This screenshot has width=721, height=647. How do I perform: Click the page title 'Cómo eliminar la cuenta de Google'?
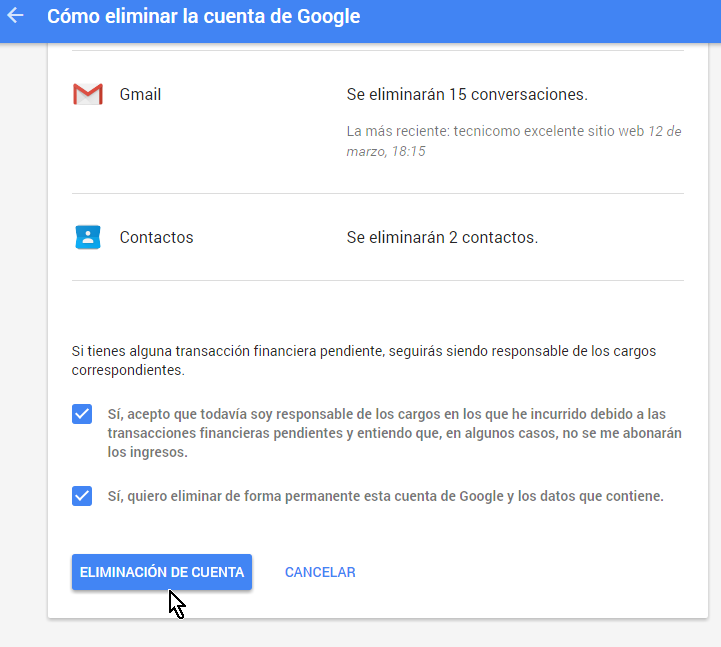pos(204,16)
